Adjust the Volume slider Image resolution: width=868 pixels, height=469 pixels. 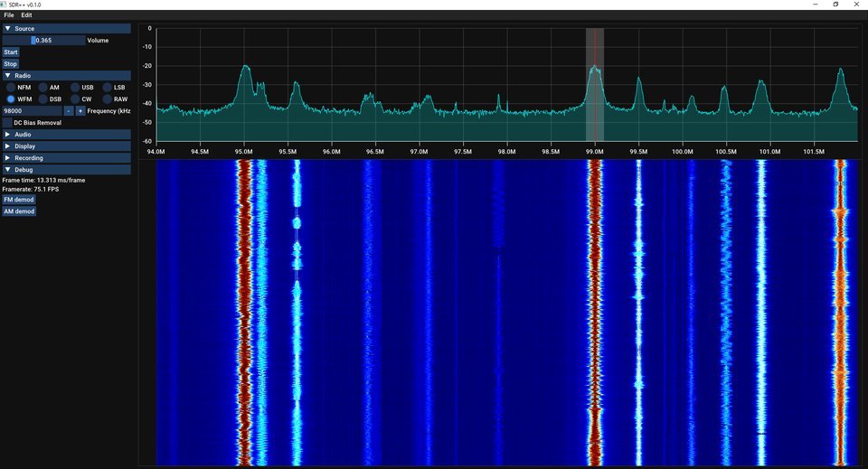tap(43, 41)
